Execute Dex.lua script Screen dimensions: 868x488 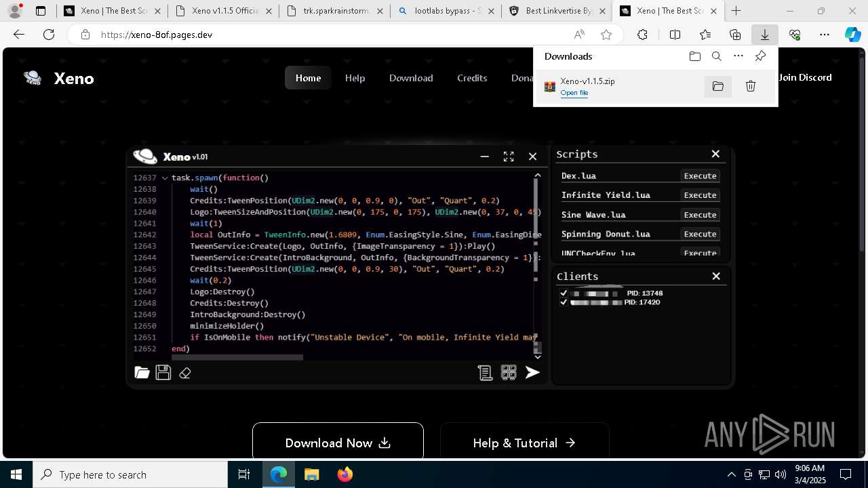[700, 176]
